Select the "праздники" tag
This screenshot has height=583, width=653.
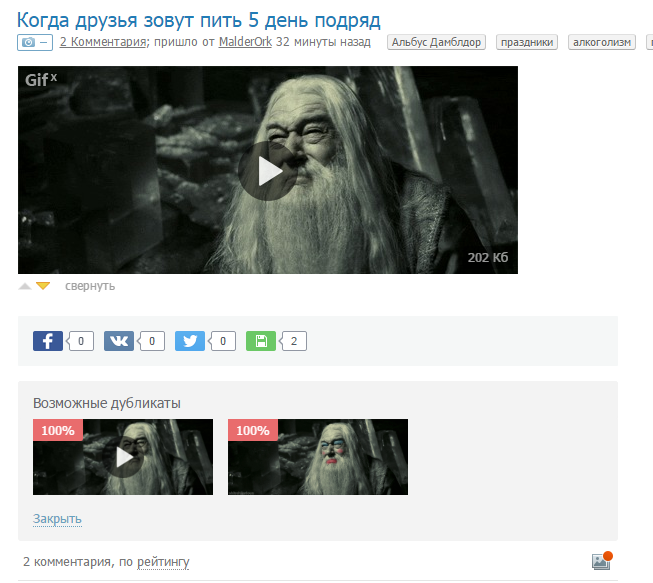pos(527,42)
